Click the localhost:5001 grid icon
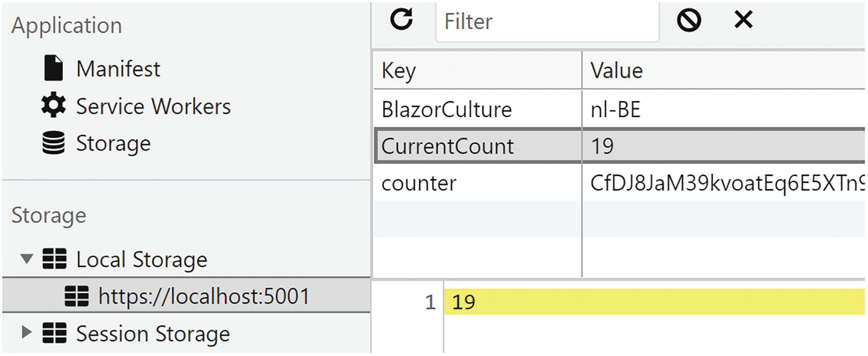Screen dimensions: 868x356 76,296
